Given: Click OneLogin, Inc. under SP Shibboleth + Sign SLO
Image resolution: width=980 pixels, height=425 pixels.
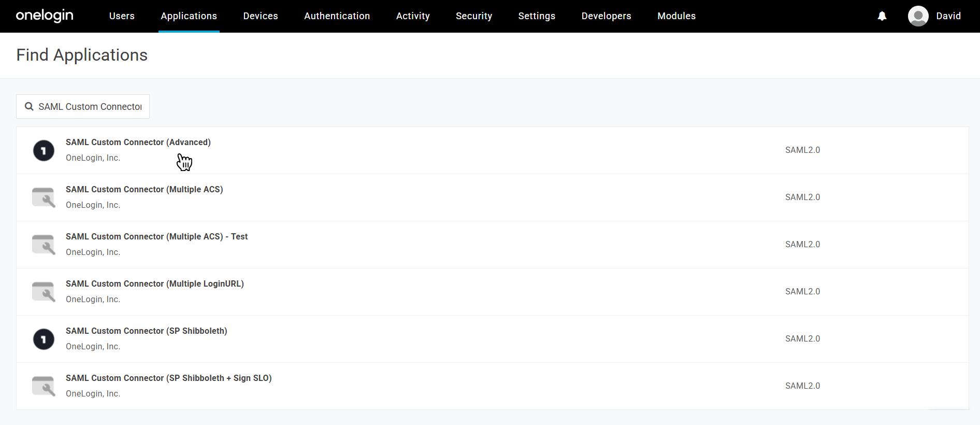Looking at the screenshot, I should click(93, 393).
